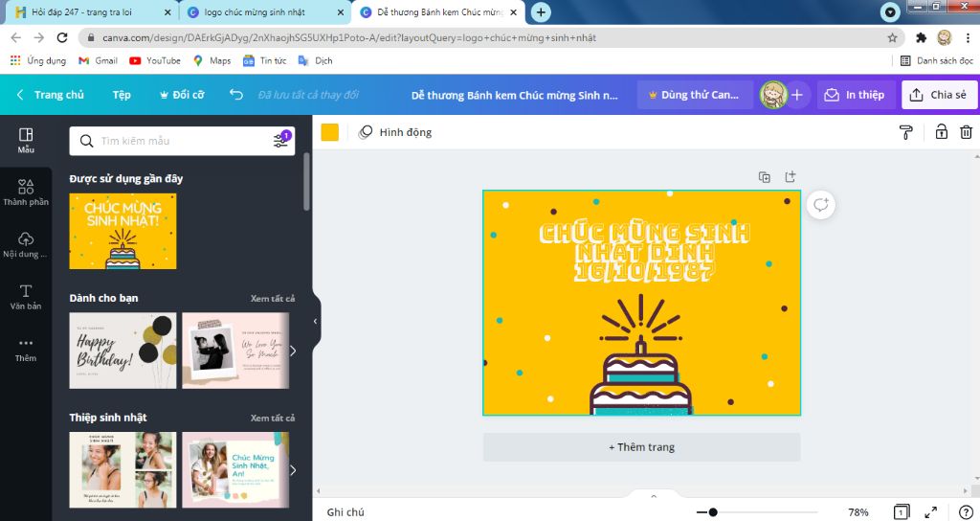This screenshot has height=521, width=980.
Task: Switch to logo chúc mừng sinh nhật tab
Action: click(x=265, y=11)
